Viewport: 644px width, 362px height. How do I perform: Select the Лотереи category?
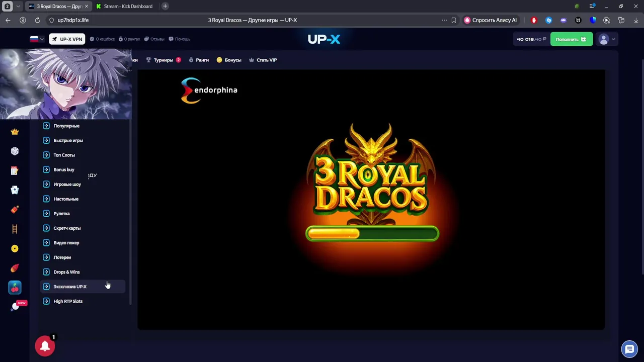coord(83,257)
